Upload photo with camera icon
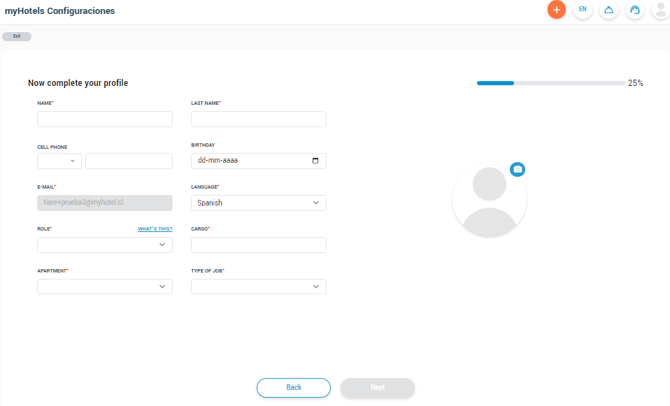Image resolution: width=670 pixels, height=406 pixels. pos(517,169)
